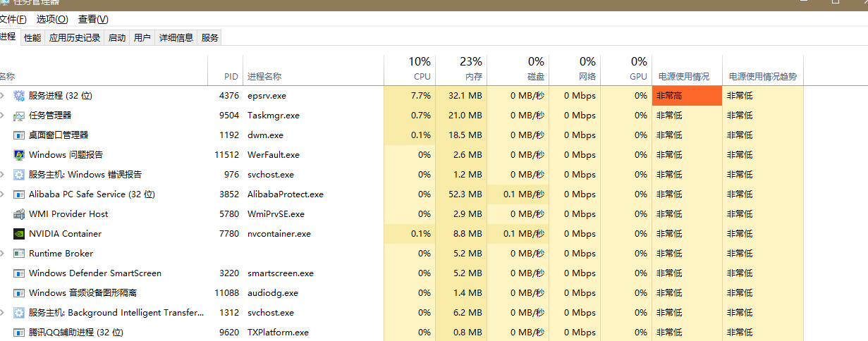Expand the Runtime Broker group
Viewport: 868px width, 341px height.
point(2,253)
